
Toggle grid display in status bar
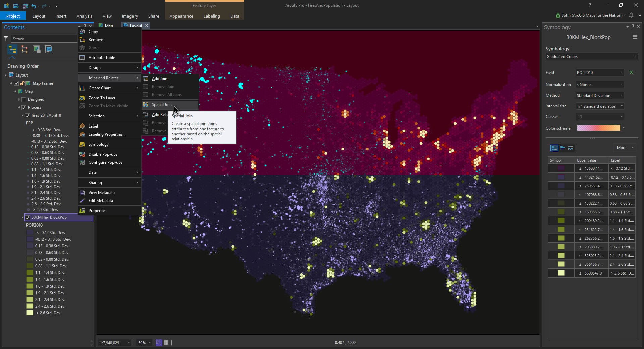pyautogui.click(x=166, y=343)
